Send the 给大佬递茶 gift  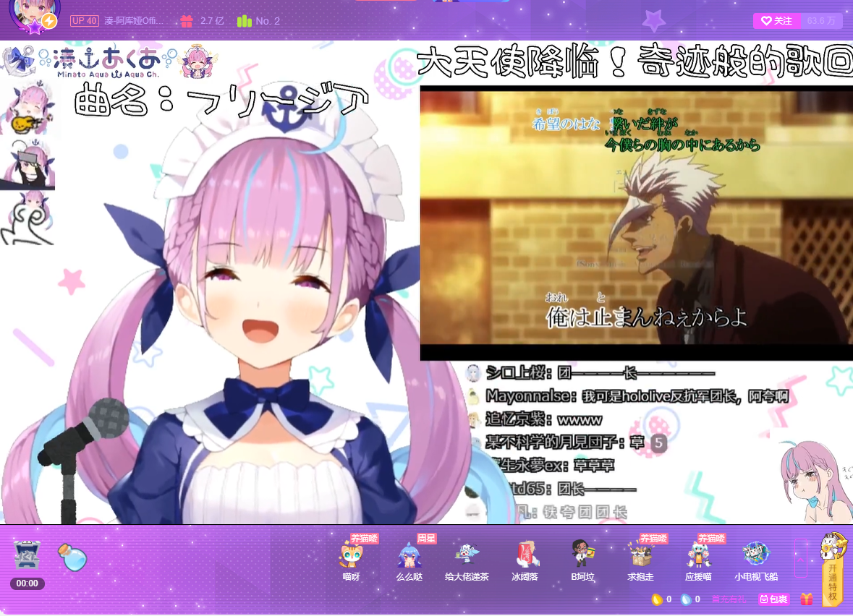467,560
